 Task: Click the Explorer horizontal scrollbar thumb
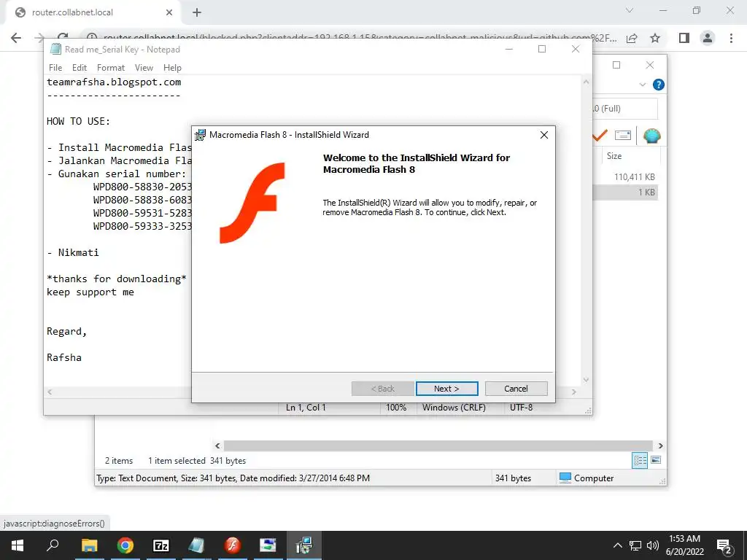(x=438, y=446)
